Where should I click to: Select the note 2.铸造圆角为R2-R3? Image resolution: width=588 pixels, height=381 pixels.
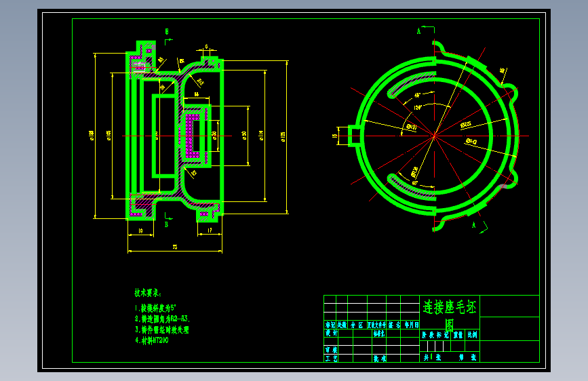162,319
